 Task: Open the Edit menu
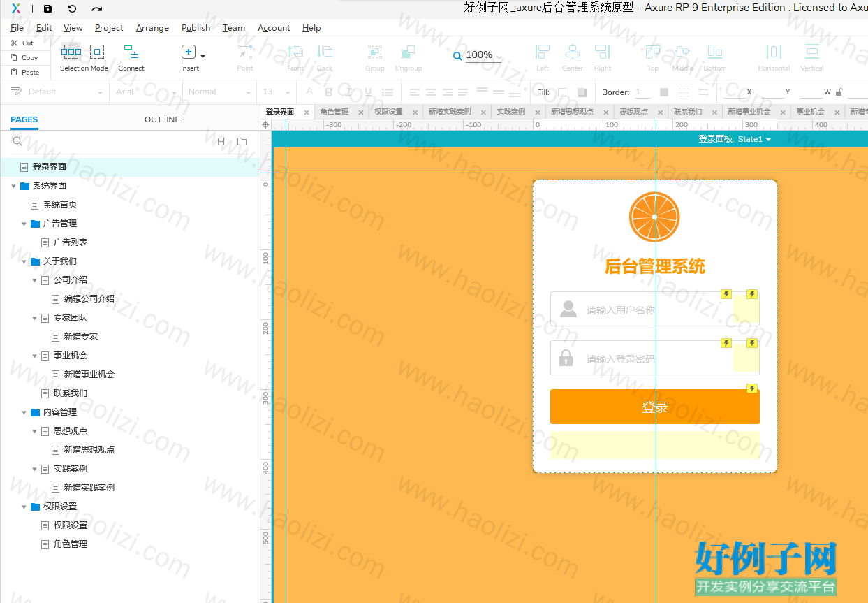pos(44,28)
